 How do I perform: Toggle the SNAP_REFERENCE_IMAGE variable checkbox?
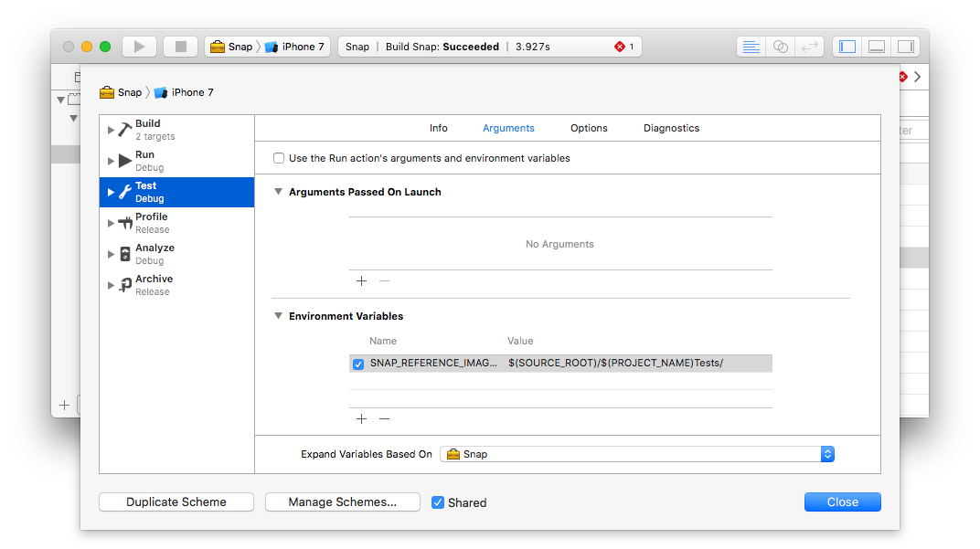[358, 364]
